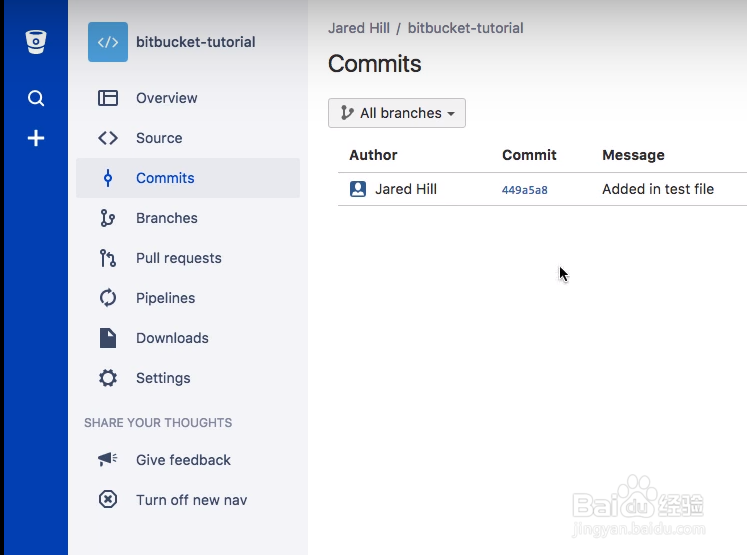Click bitbucket-tutorial breadcrumb link
Image resolution: width=747 pixels, height=555 pixels.
click(x=465, y=28)
